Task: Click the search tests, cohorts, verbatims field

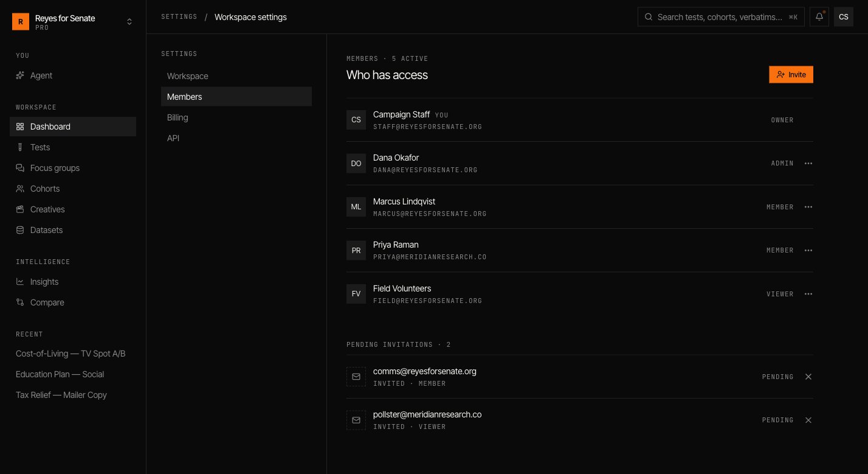Action: tap(721, 17)
